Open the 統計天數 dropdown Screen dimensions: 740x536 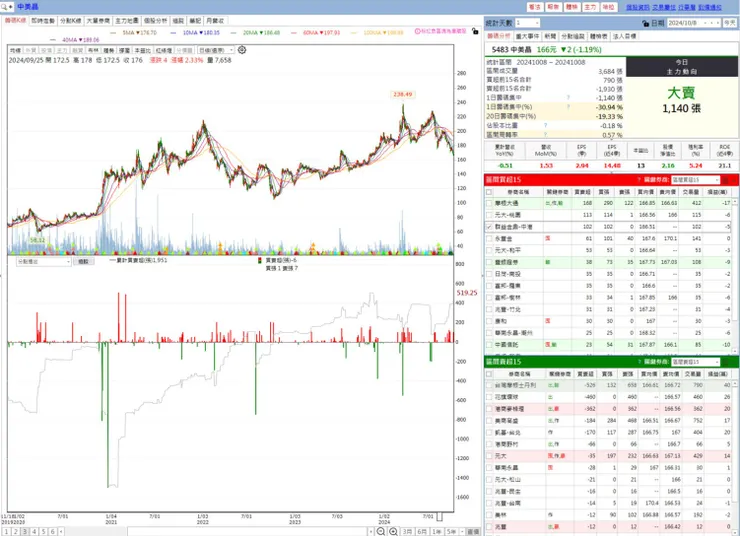click(527, 23)
